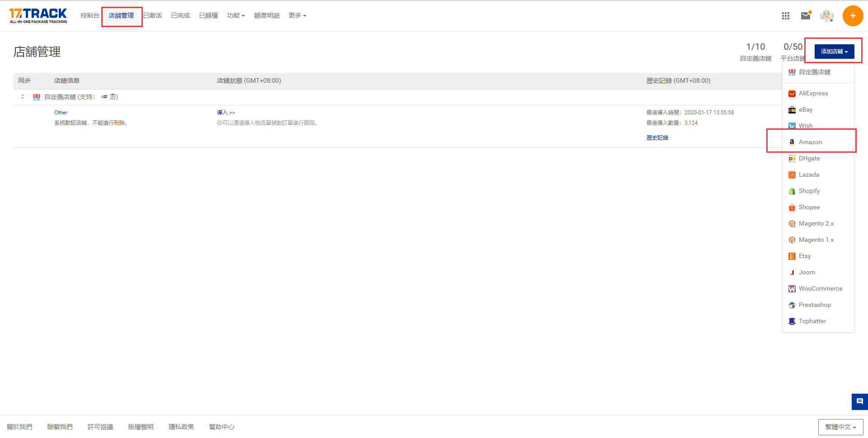
Task: Click the 0/50 platform store counter
Action: [x=793, y=47]
